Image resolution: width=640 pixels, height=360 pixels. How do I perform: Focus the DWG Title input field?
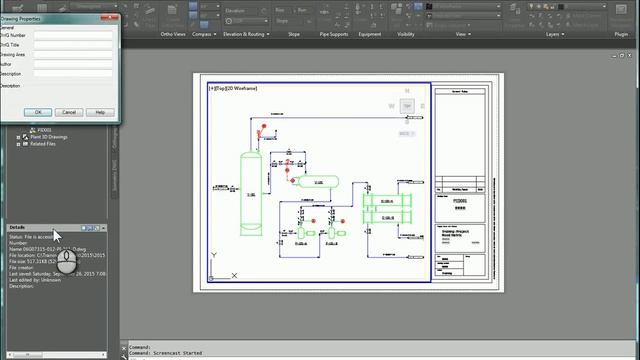pyautogui.click(x=73, y=45)
